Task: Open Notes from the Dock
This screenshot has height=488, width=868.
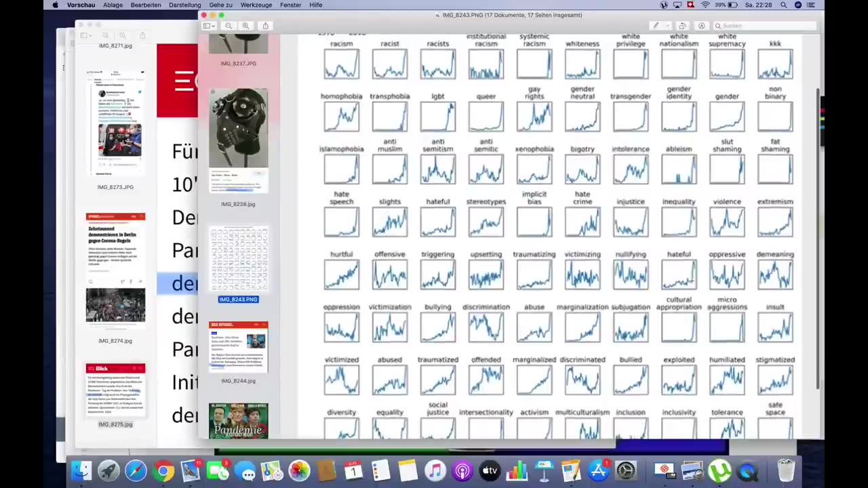Action: click(408, 470)
